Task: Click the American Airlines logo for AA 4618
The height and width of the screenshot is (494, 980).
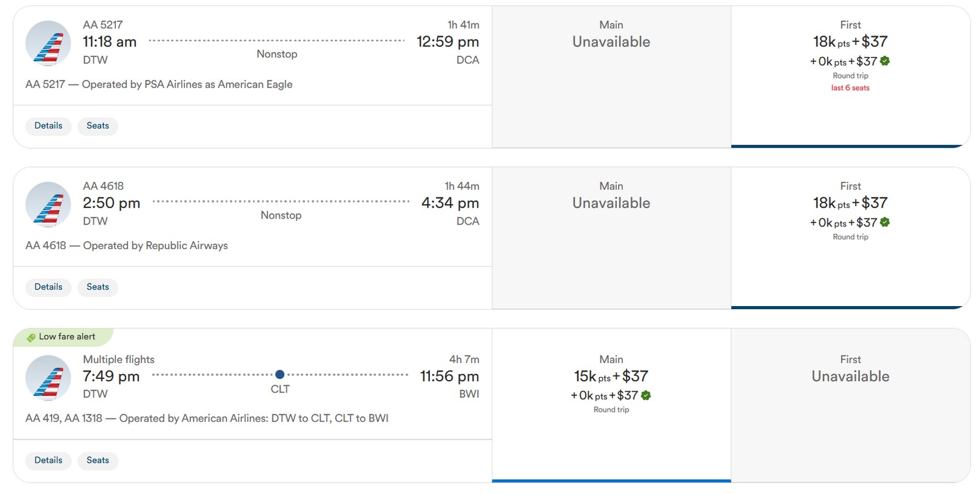Action: pos(48,204)
